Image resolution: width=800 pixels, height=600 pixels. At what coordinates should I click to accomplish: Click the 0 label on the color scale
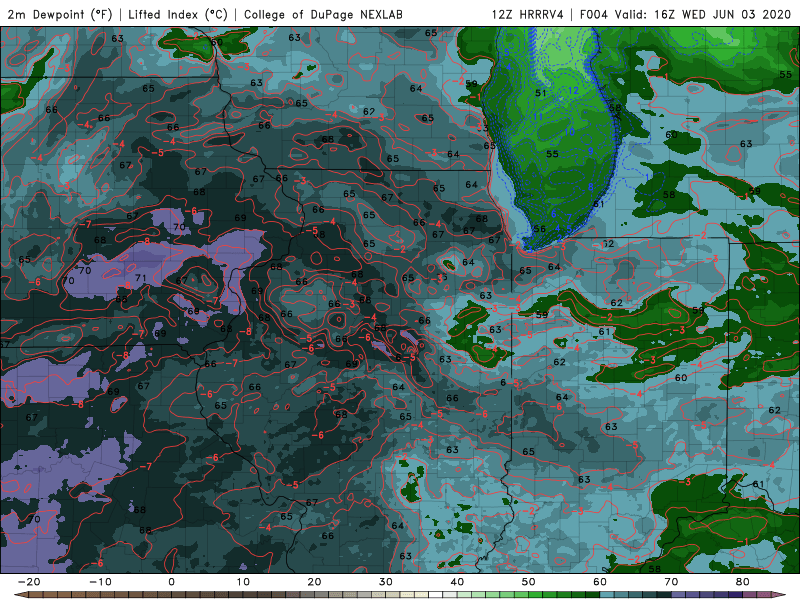pos(171,582)
